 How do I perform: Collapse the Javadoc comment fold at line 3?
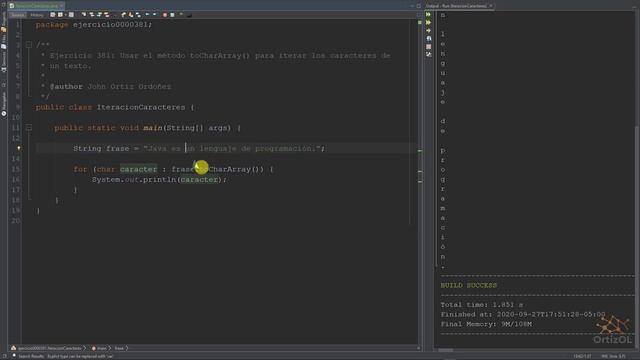[29, 45]
